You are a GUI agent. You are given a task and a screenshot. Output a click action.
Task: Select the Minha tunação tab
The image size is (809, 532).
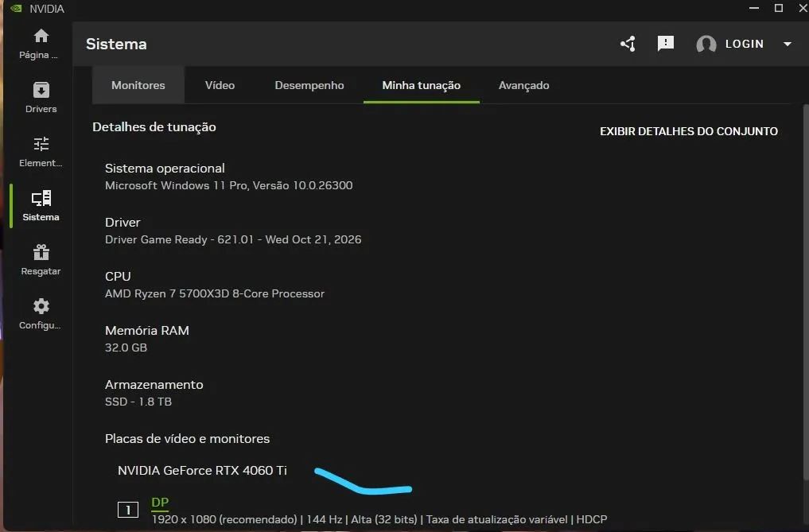tap(422, 85)
